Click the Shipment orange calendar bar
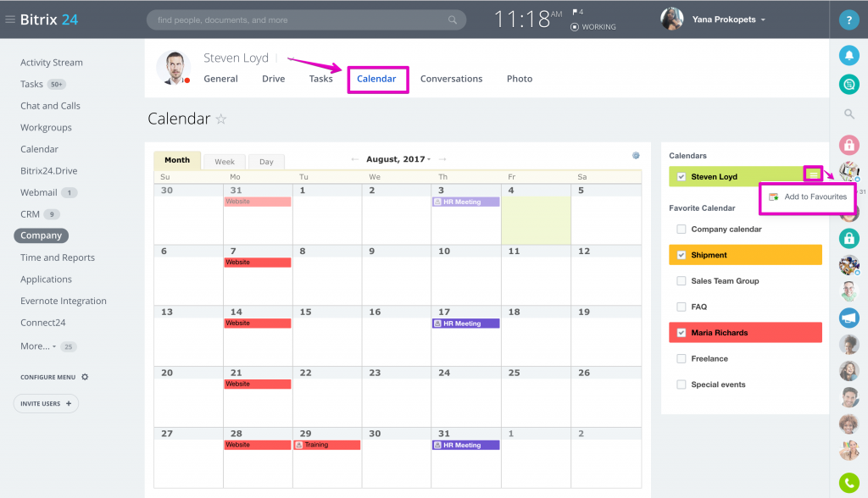 745,255
